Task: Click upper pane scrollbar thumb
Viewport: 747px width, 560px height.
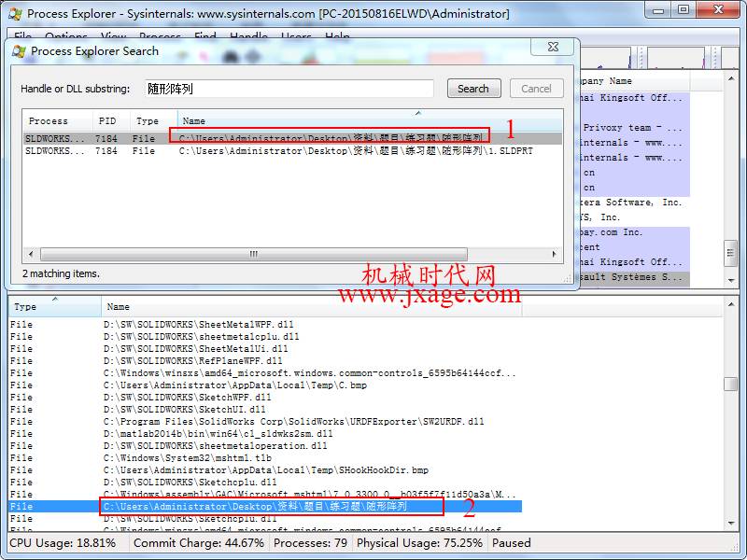Action: click(730, 252)
